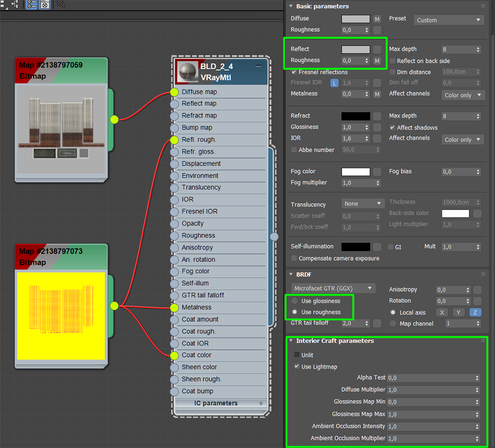Screen dimensions: 495x448
Task: Toggle the Parameter Editor toolbar icon
Action: point(45,4)
